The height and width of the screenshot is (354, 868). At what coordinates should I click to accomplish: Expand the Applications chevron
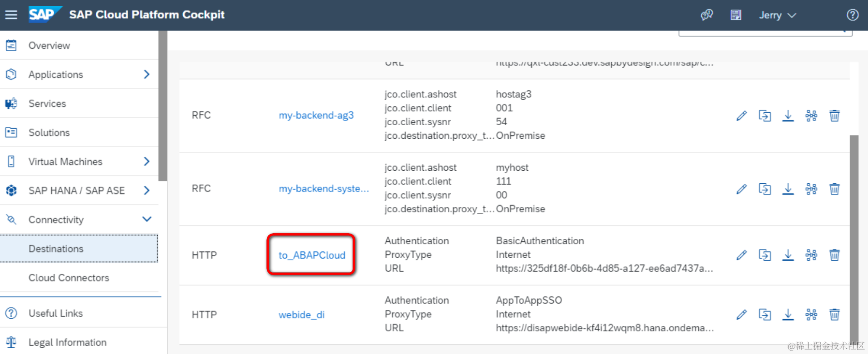[x=147, y=74]
